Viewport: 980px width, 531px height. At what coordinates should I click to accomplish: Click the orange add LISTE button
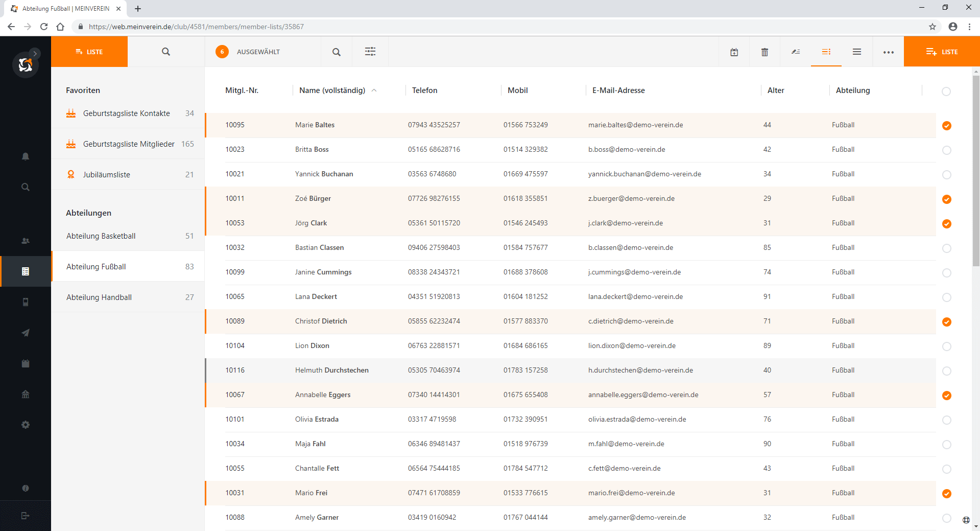(942, 52)
